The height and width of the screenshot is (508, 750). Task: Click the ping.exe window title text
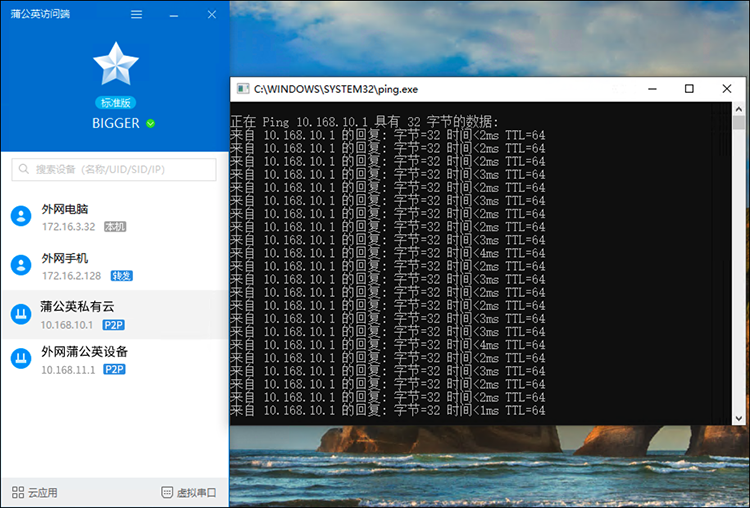pyautogui.click(x=336, y=89)
